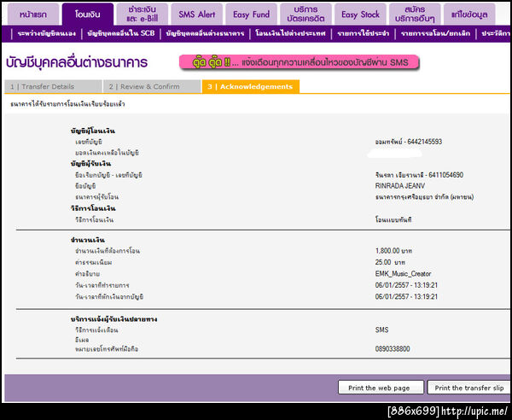
Task: Click the debit time in วัน-เวลาที่หักเงินจากบัญชี row
Action: pos(406,296)
